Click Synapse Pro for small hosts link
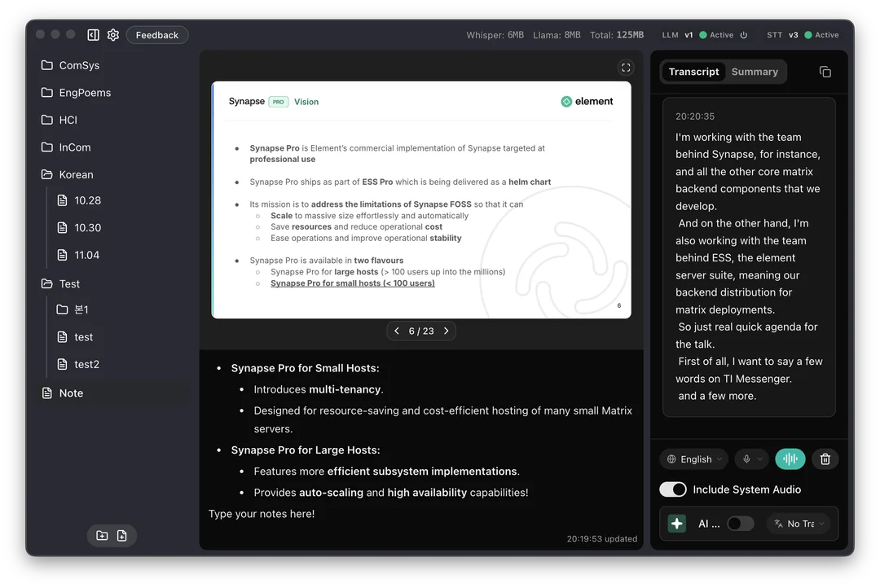 point(353,283)
